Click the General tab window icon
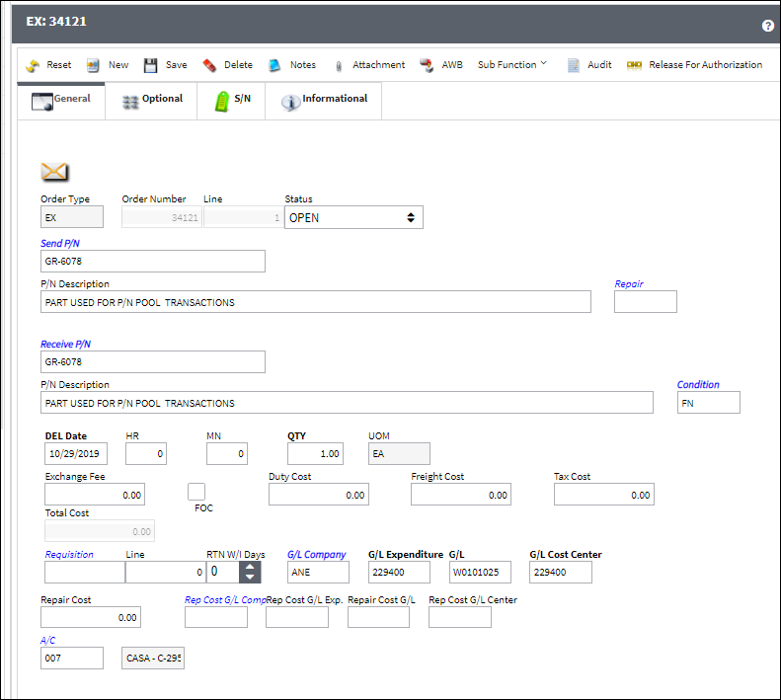Screen dimensions: 781x700 click(x=42, y=102)
